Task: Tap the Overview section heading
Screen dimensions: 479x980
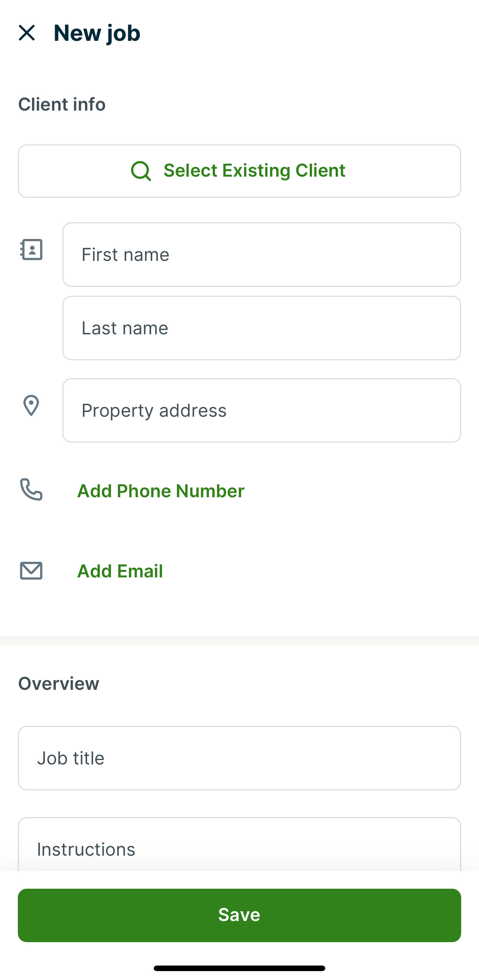Action: (59, 683)
